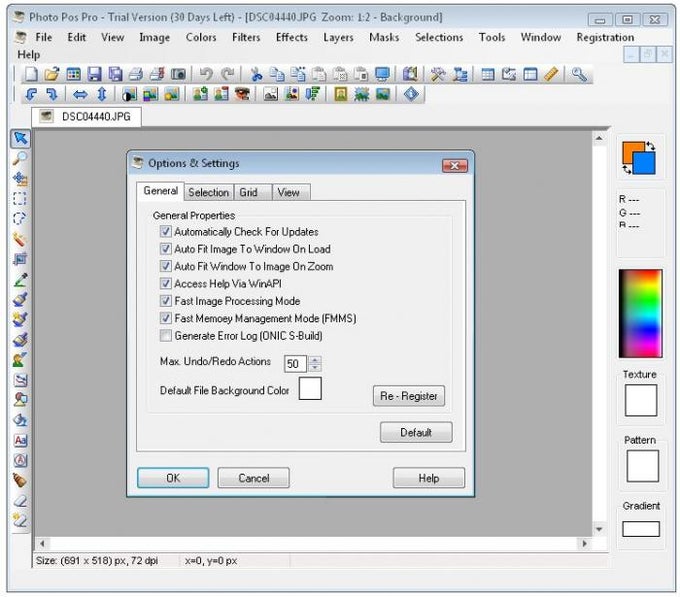680x597 pixels.
Task: Disable Fast Image Processing Mode
Action: coord(165,301)
